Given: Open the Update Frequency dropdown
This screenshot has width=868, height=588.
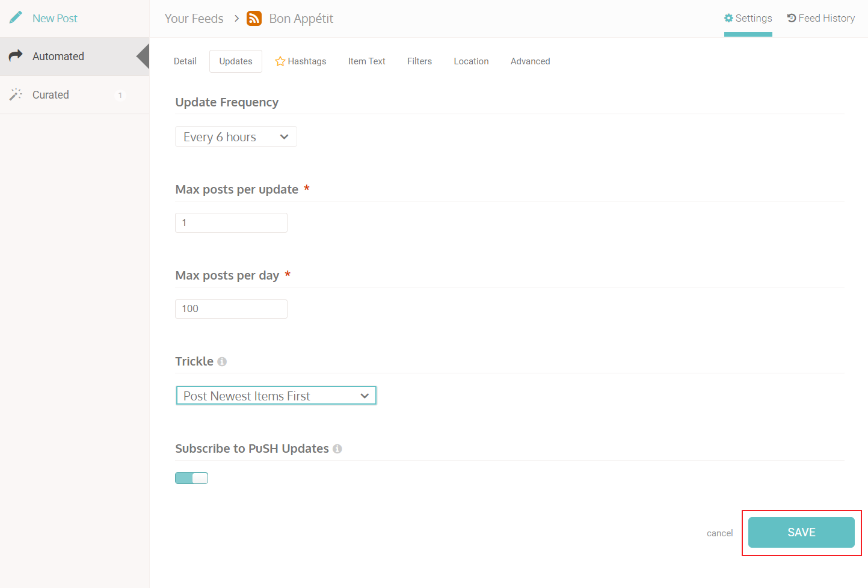Looking at the screenshot, I should (236, 136).
